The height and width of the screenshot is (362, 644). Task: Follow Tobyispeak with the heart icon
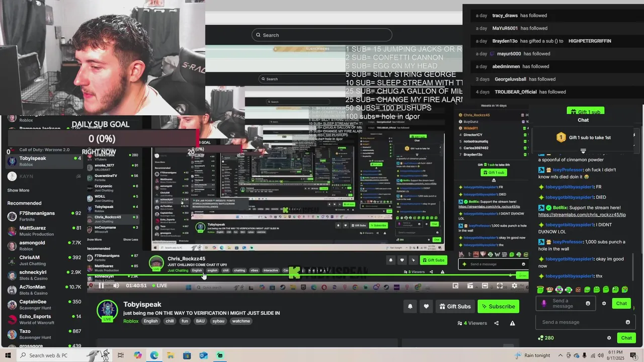(426, 306)
